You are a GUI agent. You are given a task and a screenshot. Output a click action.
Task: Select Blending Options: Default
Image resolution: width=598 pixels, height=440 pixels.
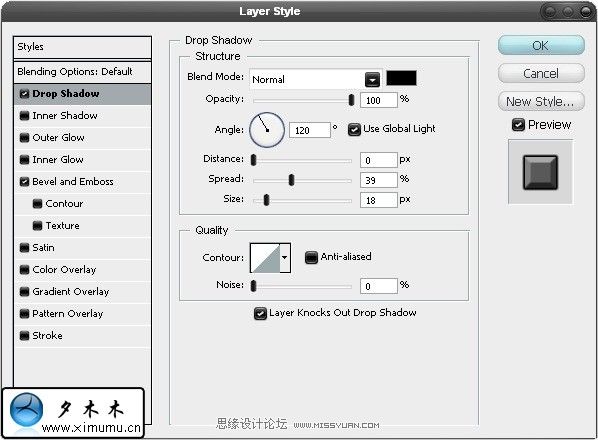pyautogui.click(x=82, y=72)
